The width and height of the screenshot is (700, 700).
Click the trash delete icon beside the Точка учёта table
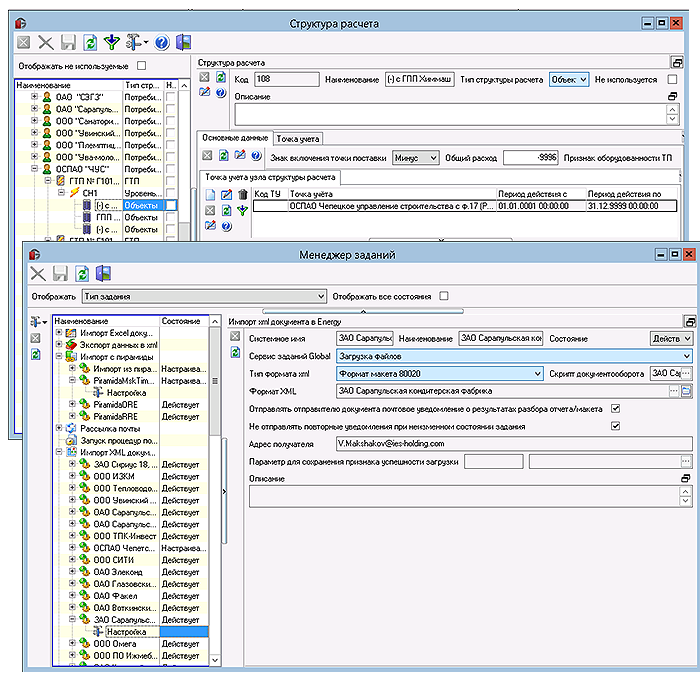click(242, 195)
